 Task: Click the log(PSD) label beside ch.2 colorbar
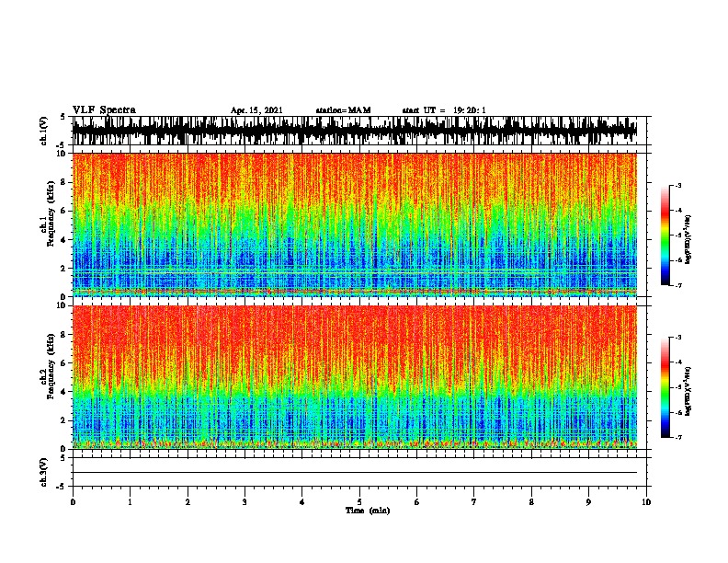pos(688,391)
